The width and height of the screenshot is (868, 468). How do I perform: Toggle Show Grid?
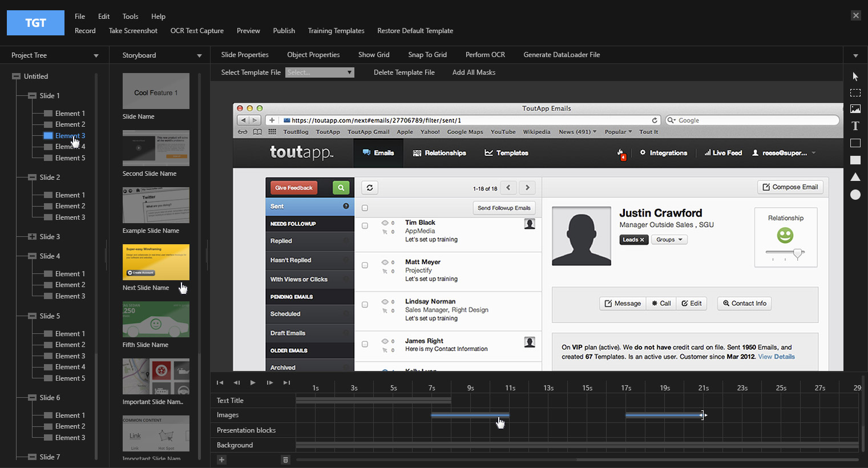point(374,55)
